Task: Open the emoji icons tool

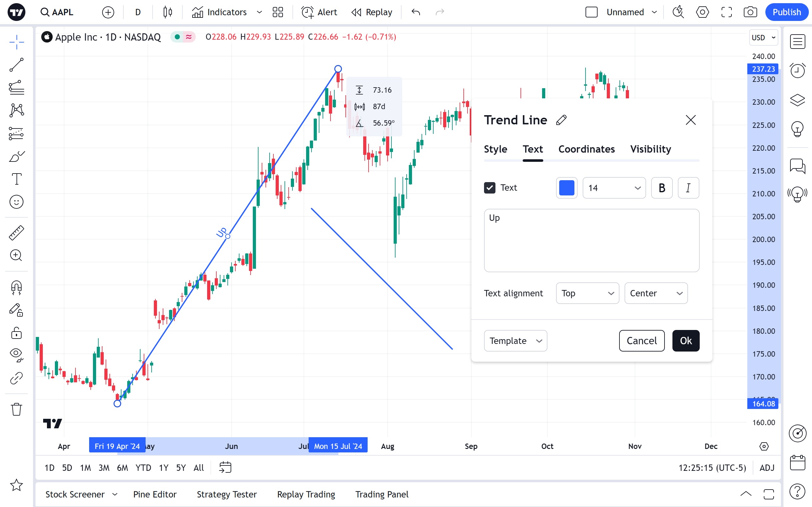Action: [x=16, y=202]
